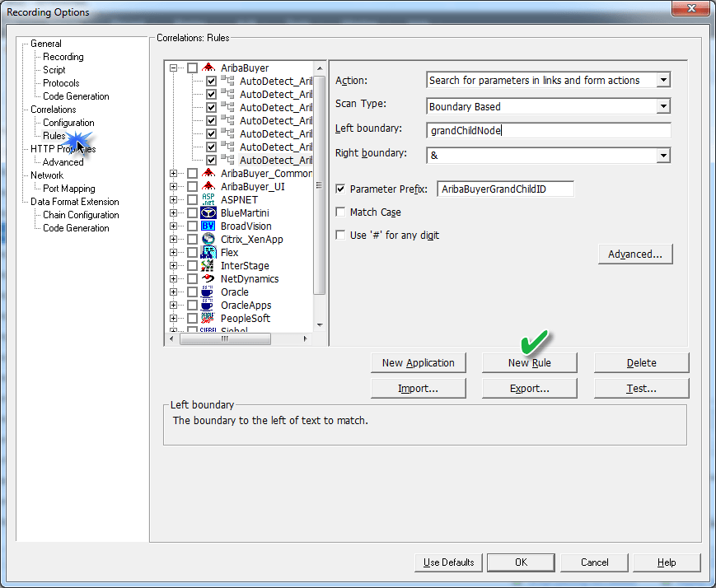Toggle the ASPNET application checkbox
Screen dimensions: 716x588
[x=192, y=200]
